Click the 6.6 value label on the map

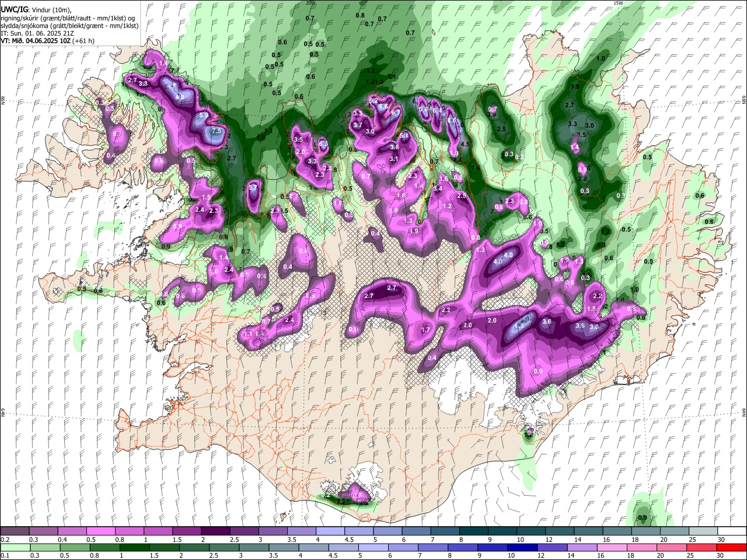coord(383,106)
